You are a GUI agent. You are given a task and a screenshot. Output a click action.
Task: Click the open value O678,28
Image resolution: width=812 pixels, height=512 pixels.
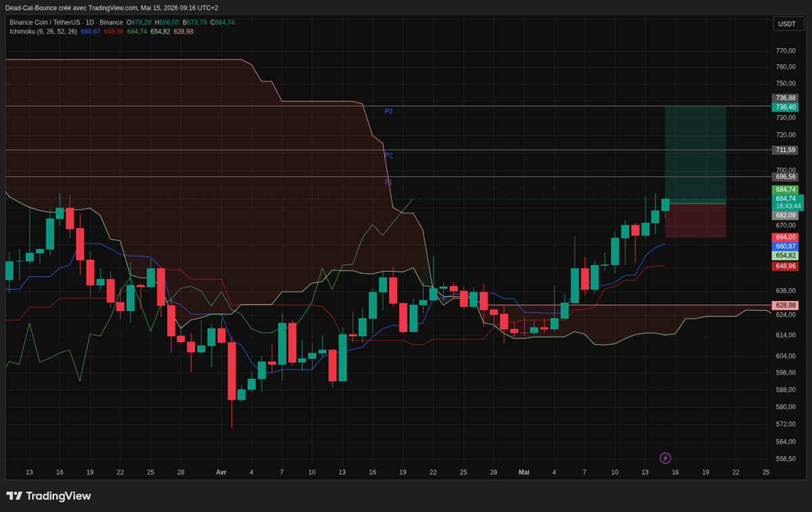point(139,22)
